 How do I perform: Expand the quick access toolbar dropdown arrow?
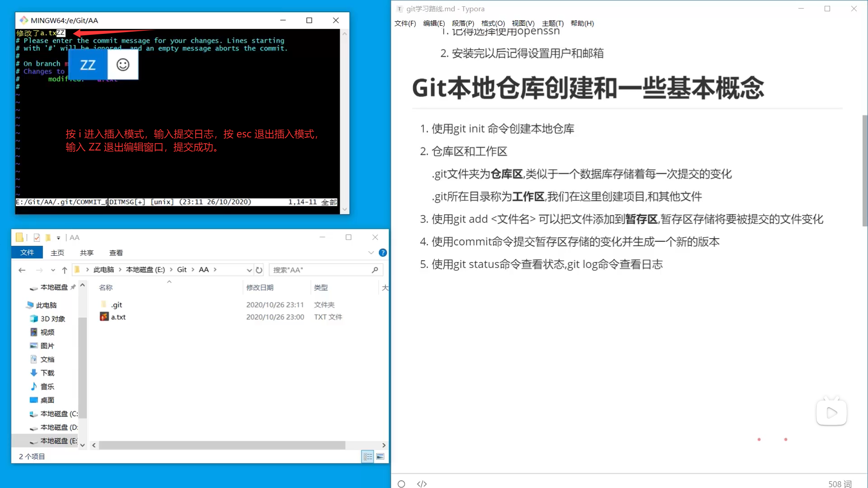coord(58,237)
